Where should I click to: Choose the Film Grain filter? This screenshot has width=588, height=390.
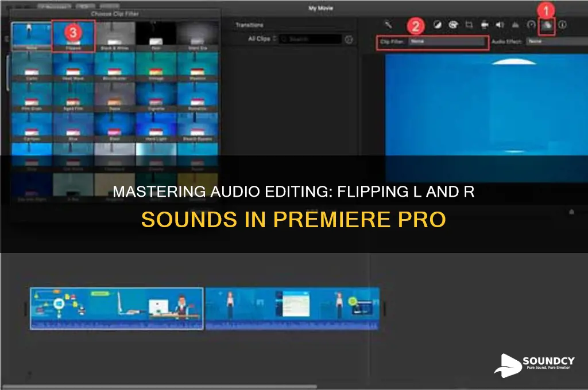pos(32,97)
